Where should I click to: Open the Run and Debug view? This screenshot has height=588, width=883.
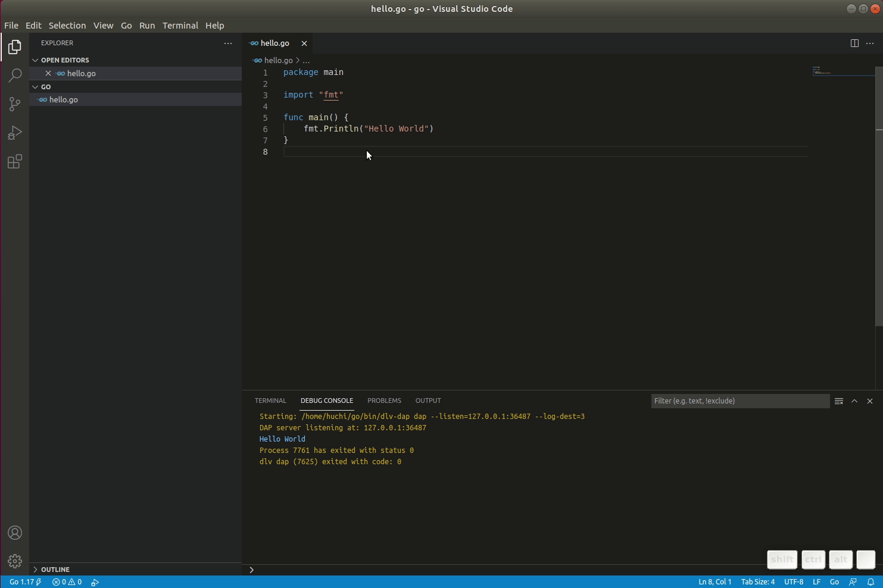pyautogui.click(x=15, y=133)
